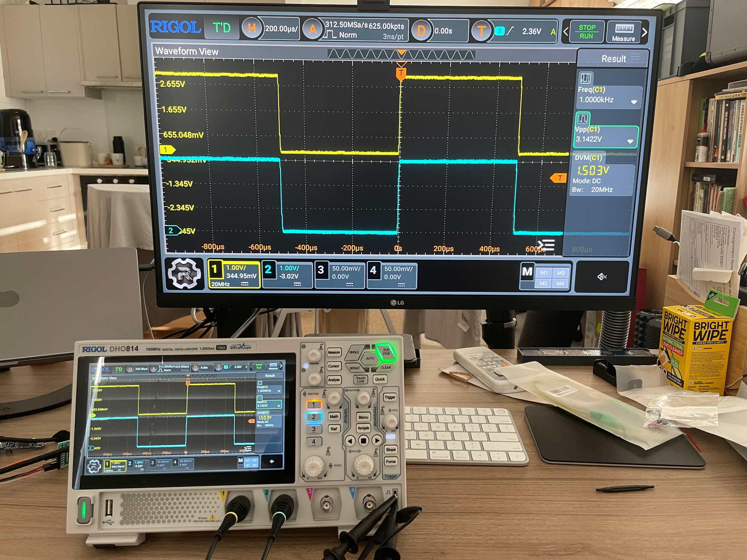Click the muted speaker sound icon

point(602,277)
